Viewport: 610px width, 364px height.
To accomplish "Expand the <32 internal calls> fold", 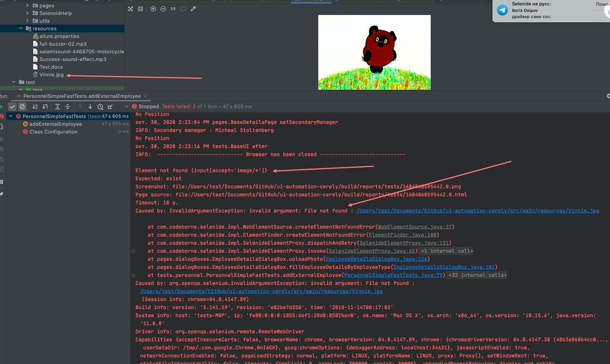I will pyautogui.click(x=478, y=275).
